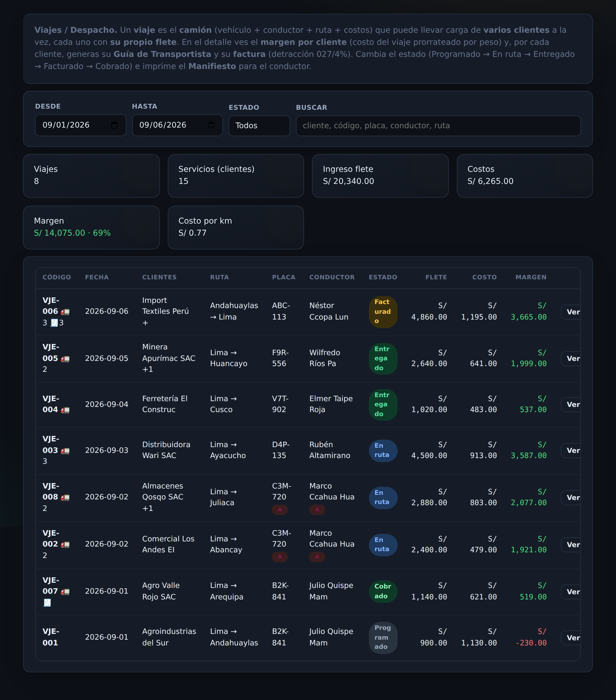Click the Cobrado status badge on VJE-007

click(x=383, y=591)
